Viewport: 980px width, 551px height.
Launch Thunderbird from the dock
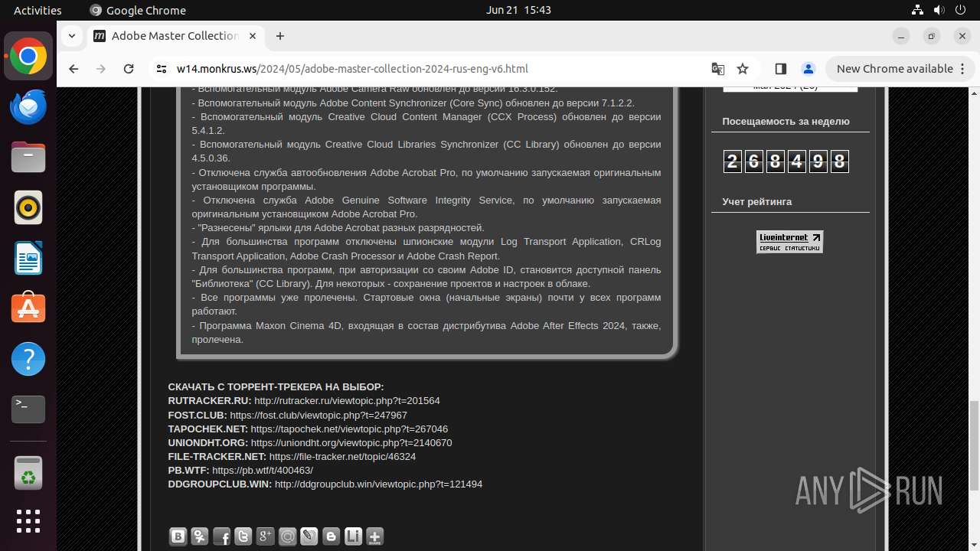[28, 106]
